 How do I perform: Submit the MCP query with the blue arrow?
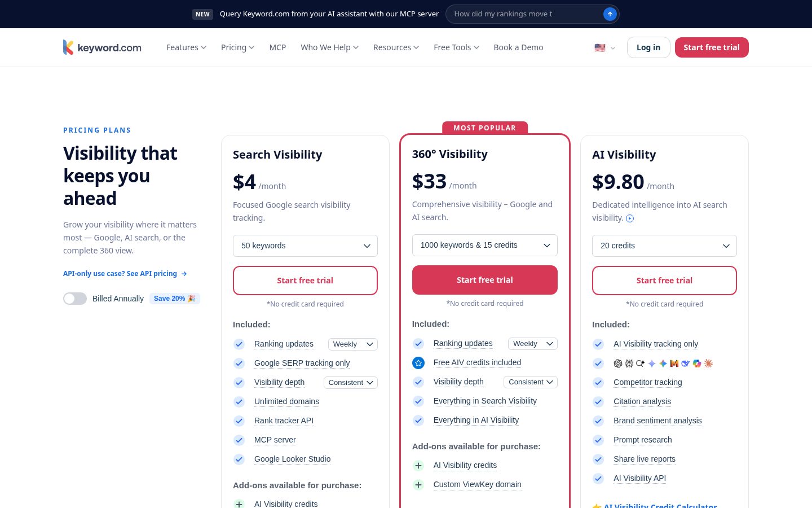(610, 14)
